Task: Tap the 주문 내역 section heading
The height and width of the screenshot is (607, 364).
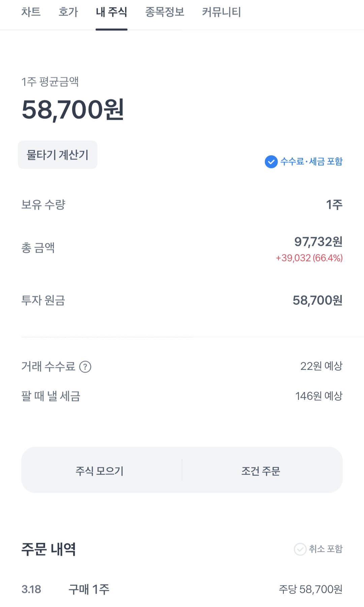Action: [x=49, y=549]
